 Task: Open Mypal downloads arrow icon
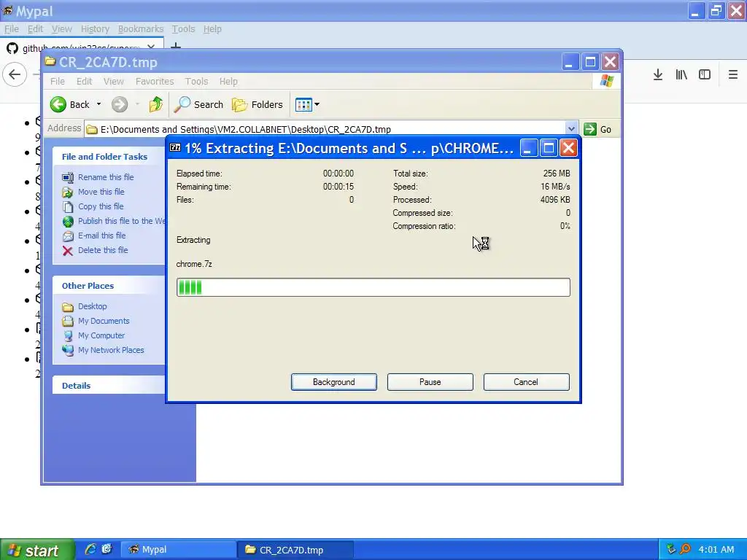[658, 75]
